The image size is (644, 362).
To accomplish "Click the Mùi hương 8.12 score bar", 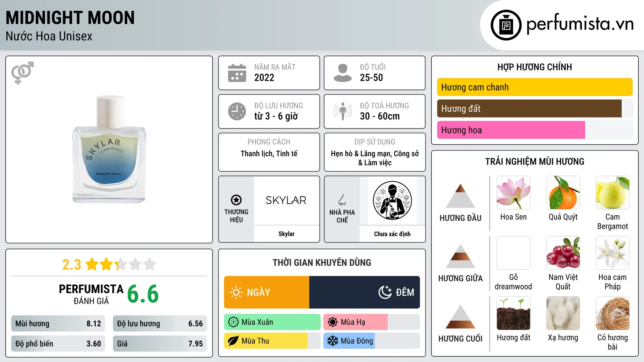I will 58,324.
